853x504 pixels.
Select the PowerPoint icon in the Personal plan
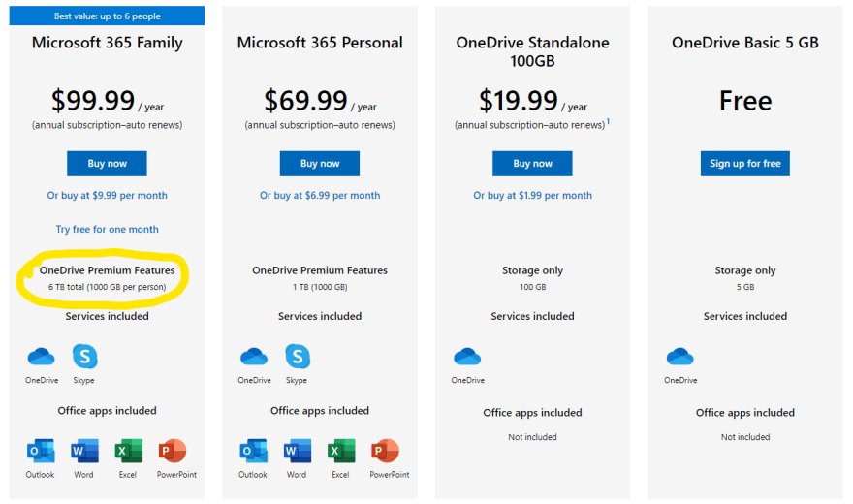(x=385, y=452)
